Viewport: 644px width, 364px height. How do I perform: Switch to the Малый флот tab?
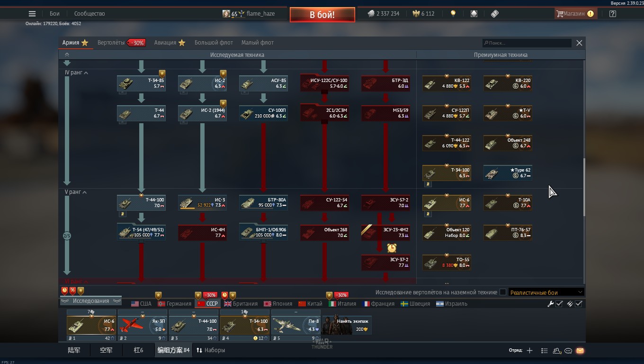tap(258, 43)
